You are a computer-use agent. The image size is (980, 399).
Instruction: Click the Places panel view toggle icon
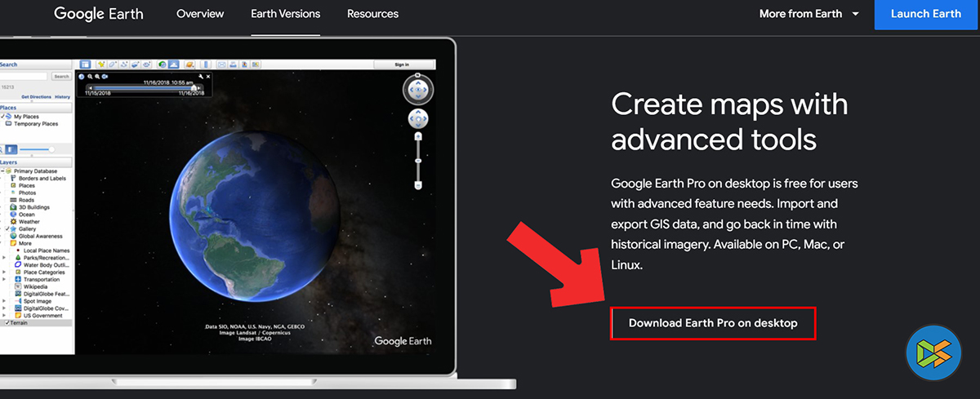(x=11, y=149)
